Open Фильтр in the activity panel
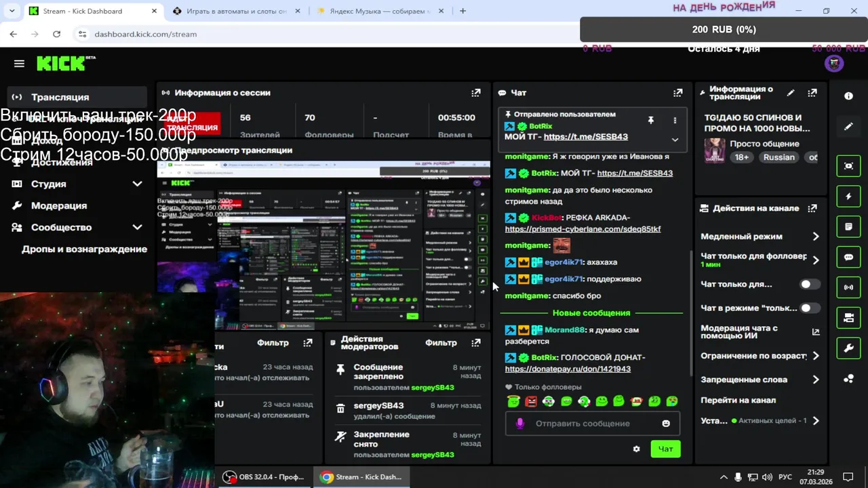Screen dimensions: 868x488 pos(273,343)
